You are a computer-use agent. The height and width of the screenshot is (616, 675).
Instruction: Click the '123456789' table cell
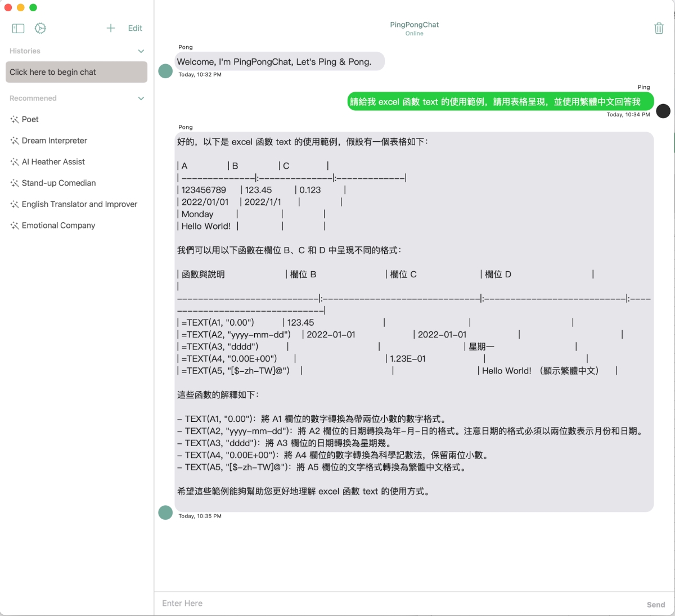coord(204,190)
